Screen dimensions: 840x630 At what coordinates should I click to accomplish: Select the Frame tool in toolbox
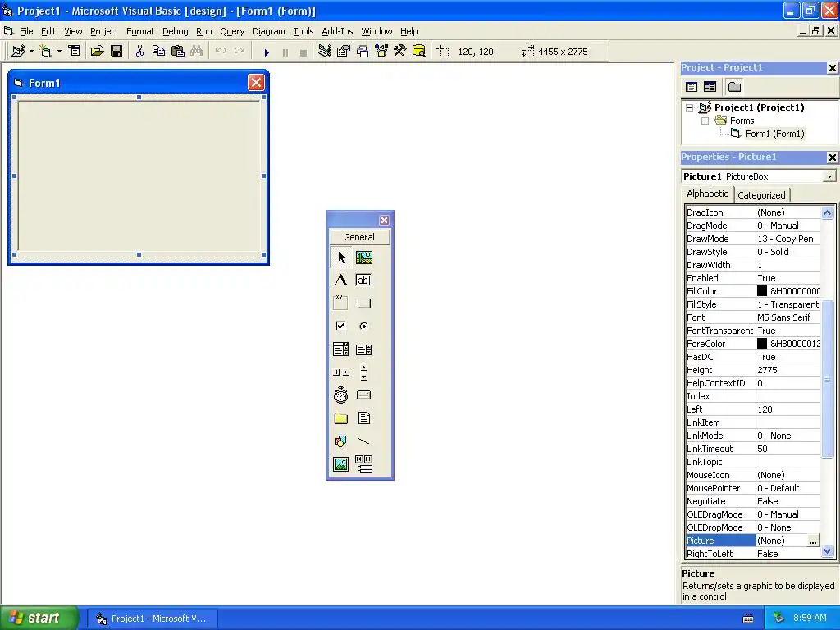pos(340,304)
